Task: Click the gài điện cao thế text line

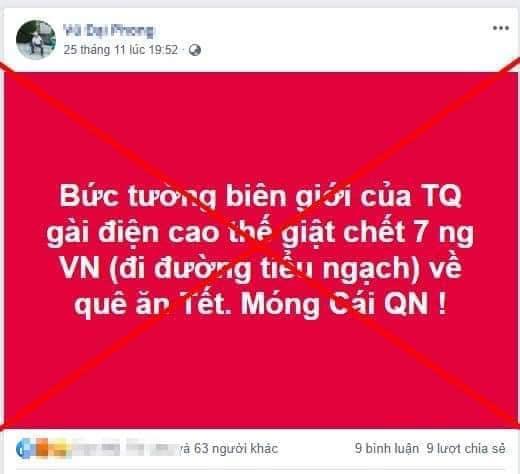Action: 260,233
